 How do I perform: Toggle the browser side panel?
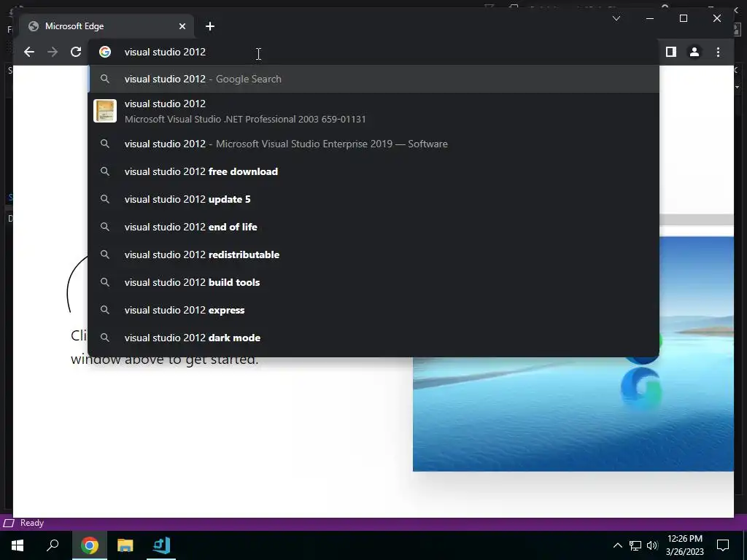(x=671, y=52)
